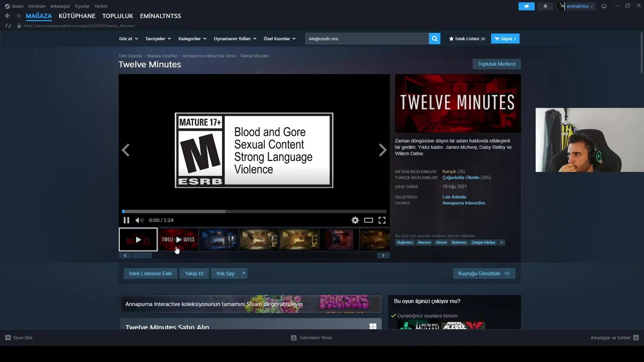Open the EMİNALTNTSS profile tab
The width and height of the screenshot is (644, 362).
tap(160, 16)
